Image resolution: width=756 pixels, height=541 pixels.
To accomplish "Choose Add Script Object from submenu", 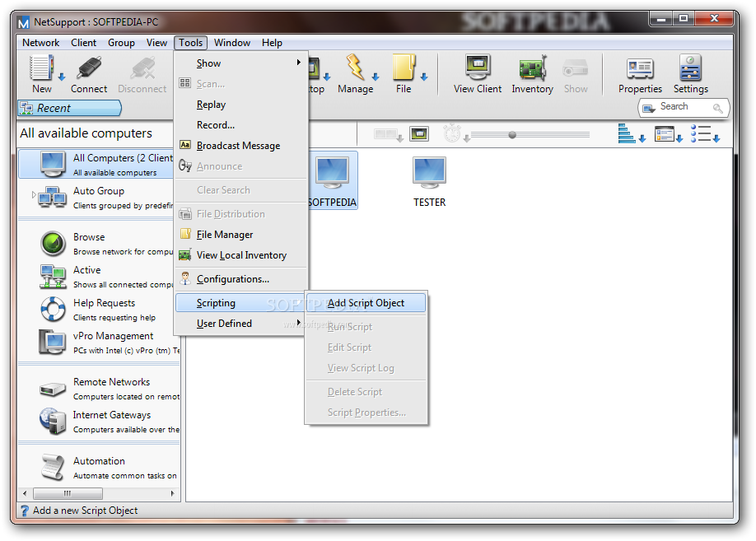I will coord(366,303).
